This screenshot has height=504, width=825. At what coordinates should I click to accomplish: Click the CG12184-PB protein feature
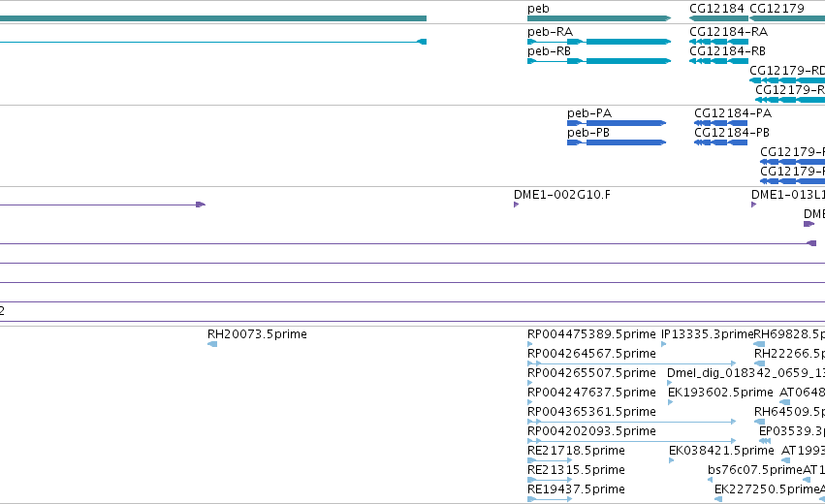coord(721,142)
